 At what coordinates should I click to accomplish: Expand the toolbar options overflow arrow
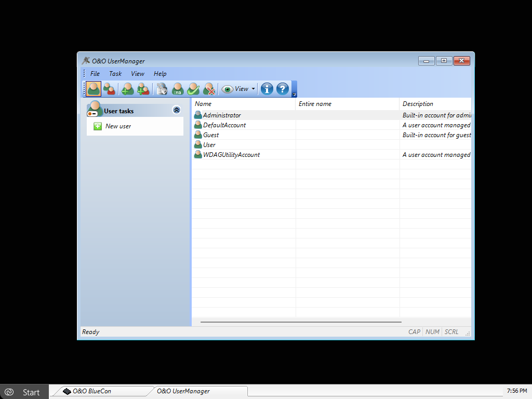(295, 94)
